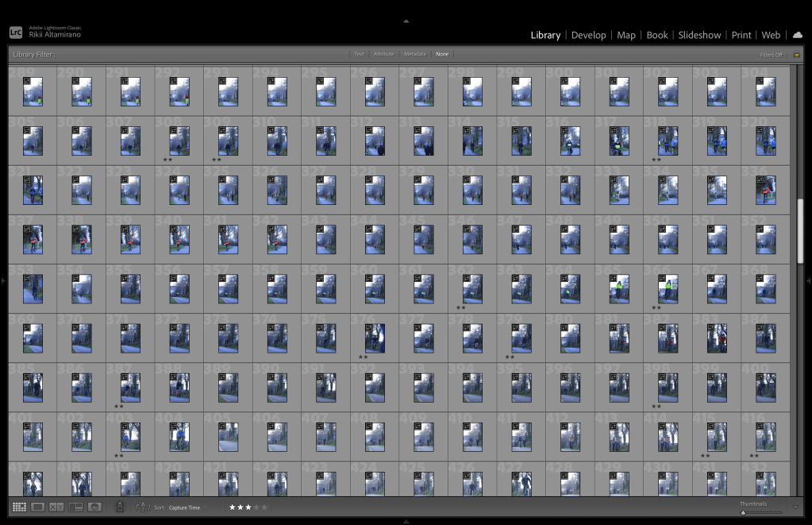Open the Sort Capture Time dropdown
This screenshot has width=812, height=525.
tap(186, 508)
